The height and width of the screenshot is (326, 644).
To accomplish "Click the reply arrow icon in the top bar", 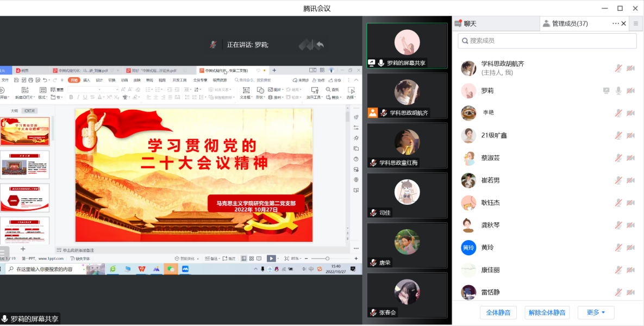I will (x=320, y=45).
